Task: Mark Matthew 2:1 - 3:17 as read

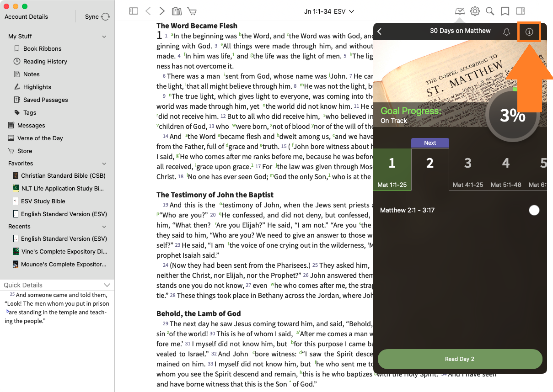Action: point(534,210)
